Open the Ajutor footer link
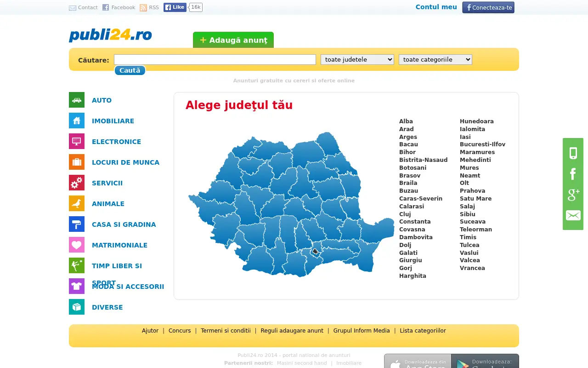 point(150,331)
